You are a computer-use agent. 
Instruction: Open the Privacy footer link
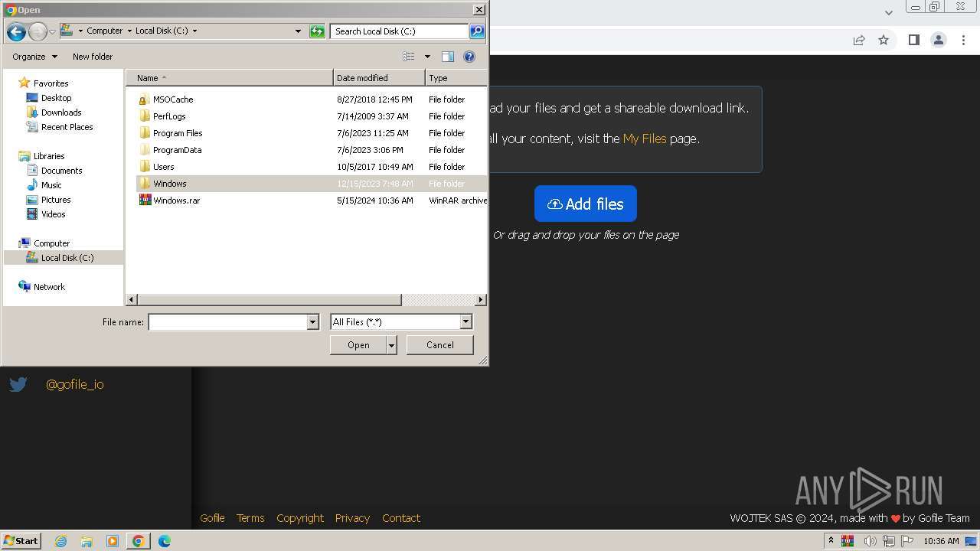click(x=352, y=518)
